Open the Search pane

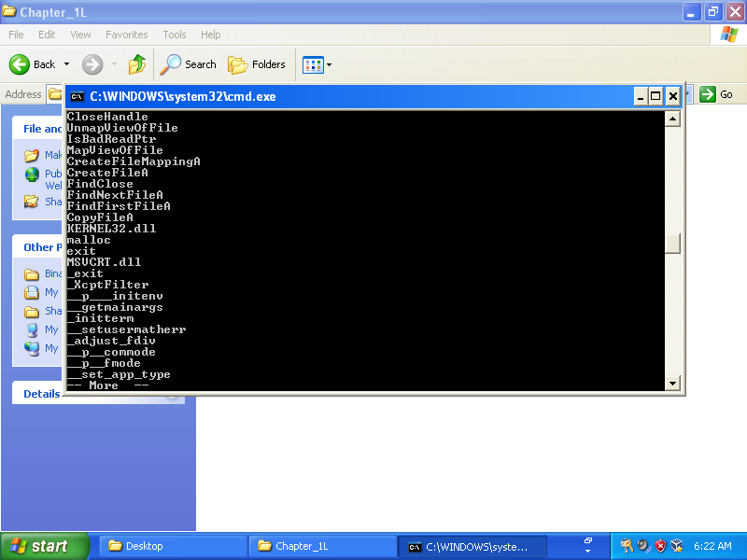pos(188,64)
